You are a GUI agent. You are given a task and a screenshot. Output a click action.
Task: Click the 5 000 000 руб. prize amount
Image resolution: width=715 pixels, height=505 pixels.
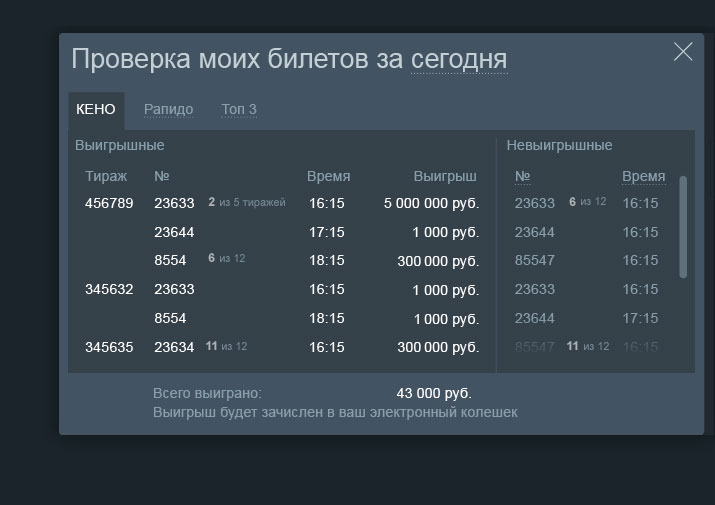pos(431,203)
